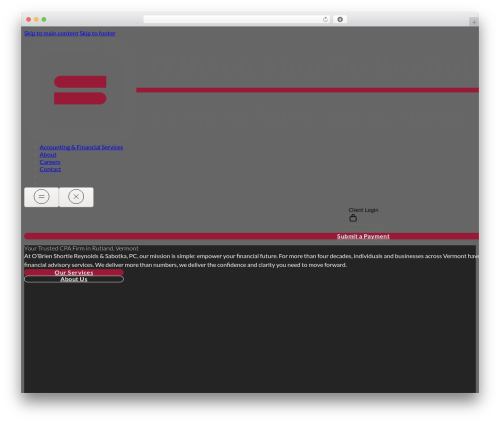The width and height of the screenshot is (500, 423).
Task: Click the red stripes firm logo
Action: coord(80,90)
